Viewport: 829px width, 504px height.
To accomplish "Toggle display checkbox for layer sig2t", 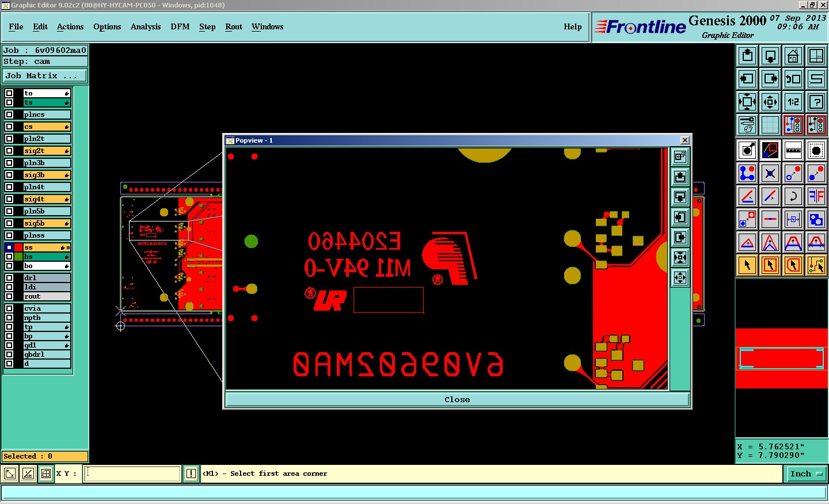I will pyautogui.click(x=9, y=151).
